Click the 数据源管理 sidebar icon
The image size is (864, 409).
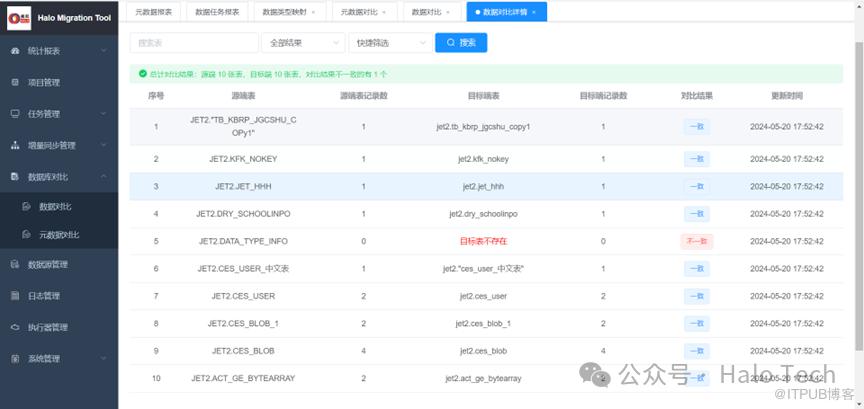point(15,265)
